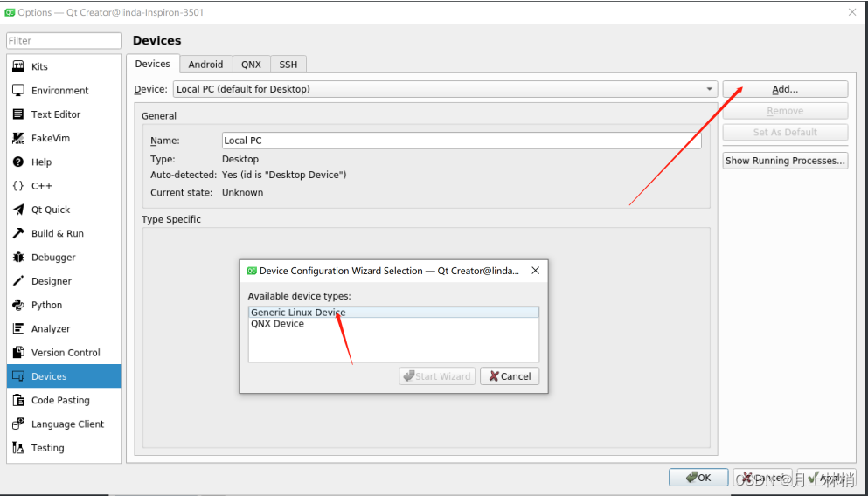Open the Kits settings icon
The width and height of the screenshot is (868, 496).
coord(18,66)
